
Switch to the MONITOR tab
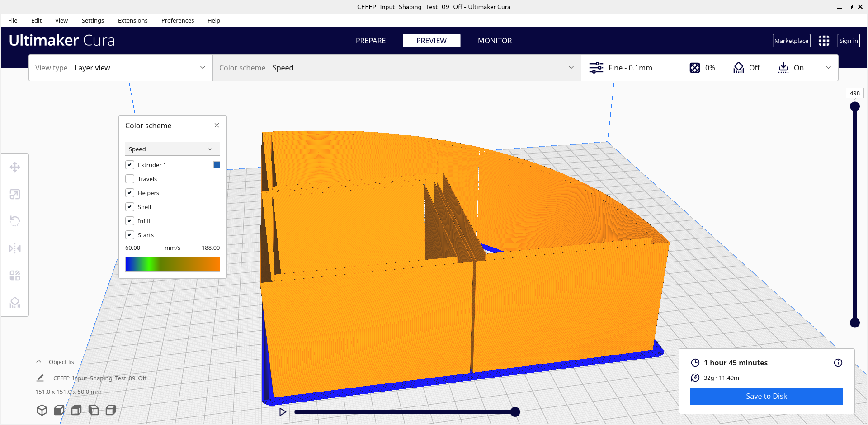tap(495, 41)
